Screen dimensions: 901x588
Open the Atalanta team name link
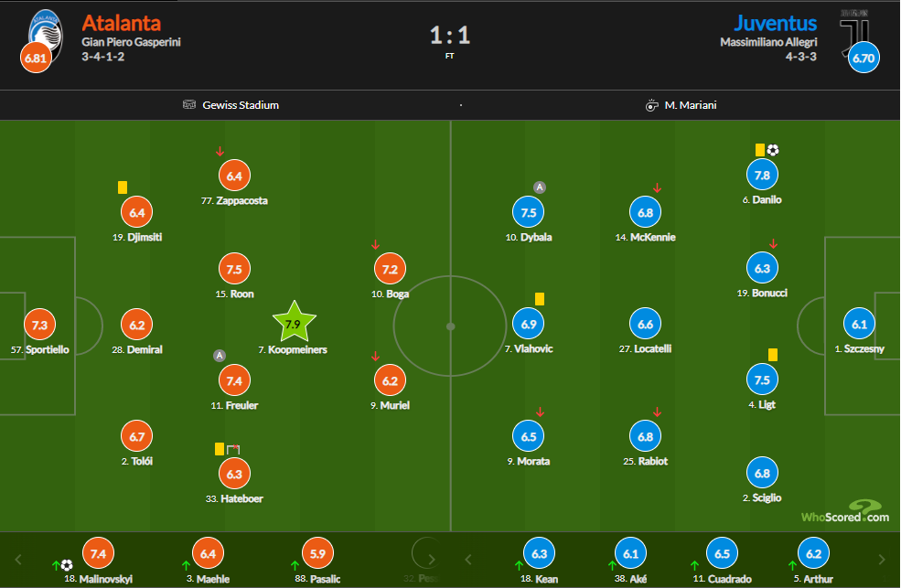121,23
